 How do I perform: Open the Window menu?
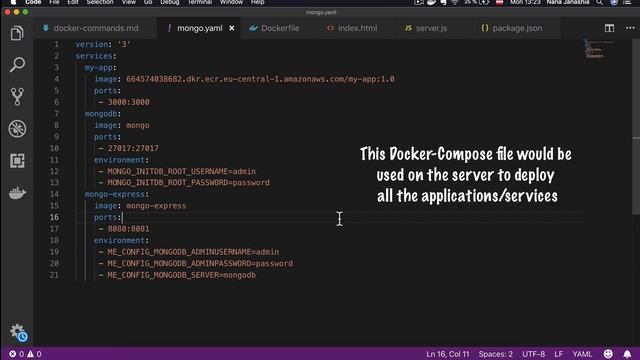231,2
